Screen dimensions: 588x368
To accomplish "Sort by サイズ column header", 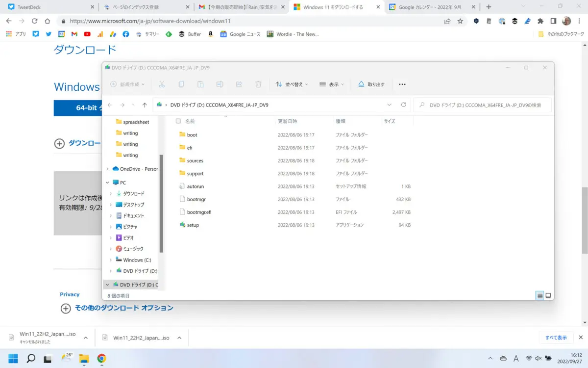I will coord(397,121).
